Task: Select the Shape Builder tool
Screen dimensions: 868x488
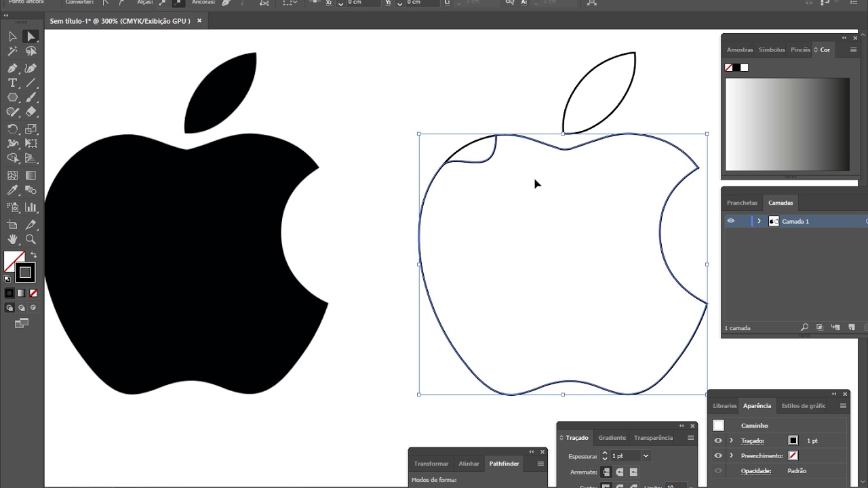Action: [12, 158]
